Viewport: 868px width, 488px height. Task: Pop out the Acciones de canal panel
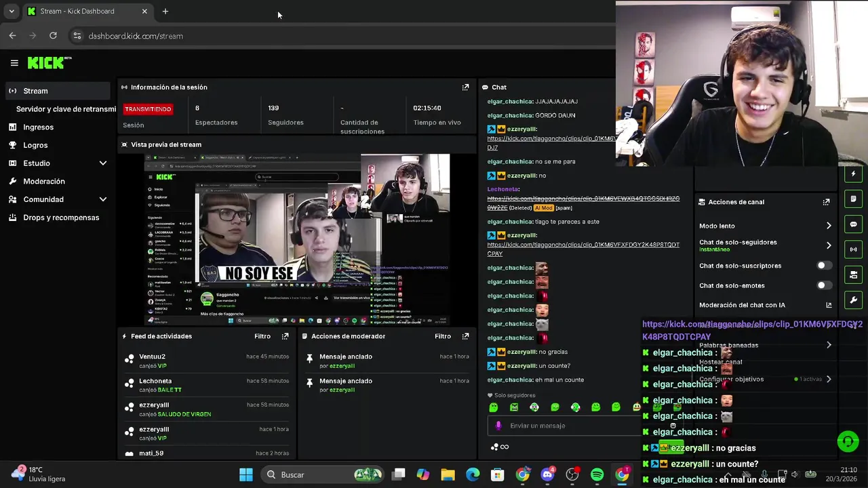826,202
